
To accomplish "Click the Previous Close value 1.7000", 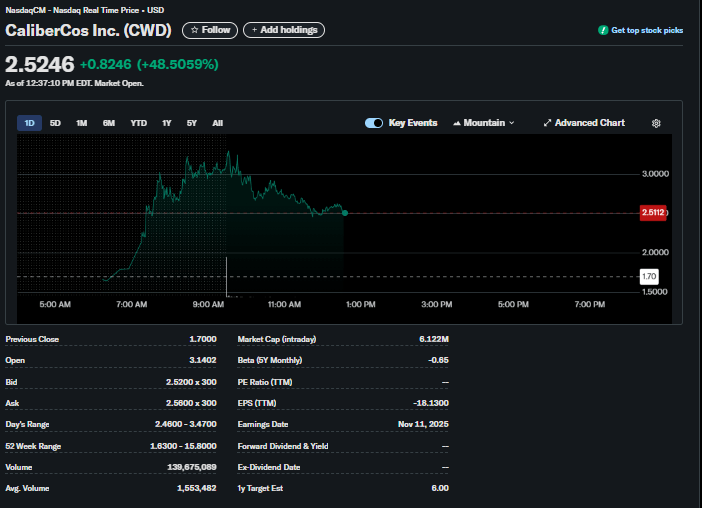I will 203,339.
